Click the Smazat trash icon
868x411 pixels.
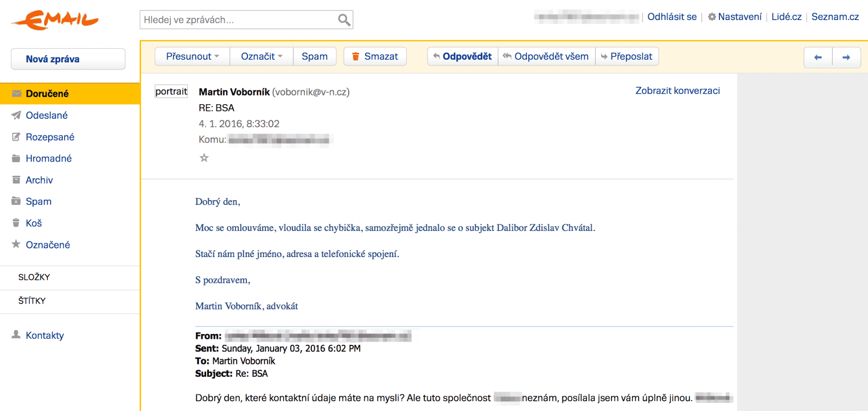(x=356, y=56)
